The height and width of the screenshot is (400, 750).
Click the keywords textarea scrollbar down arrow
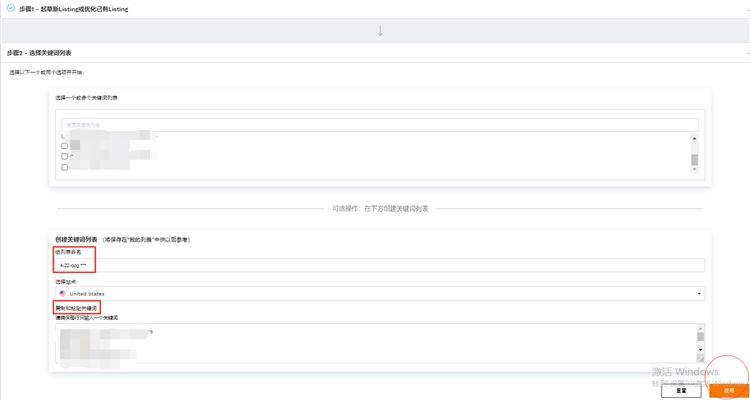click(x=701, y=350)
